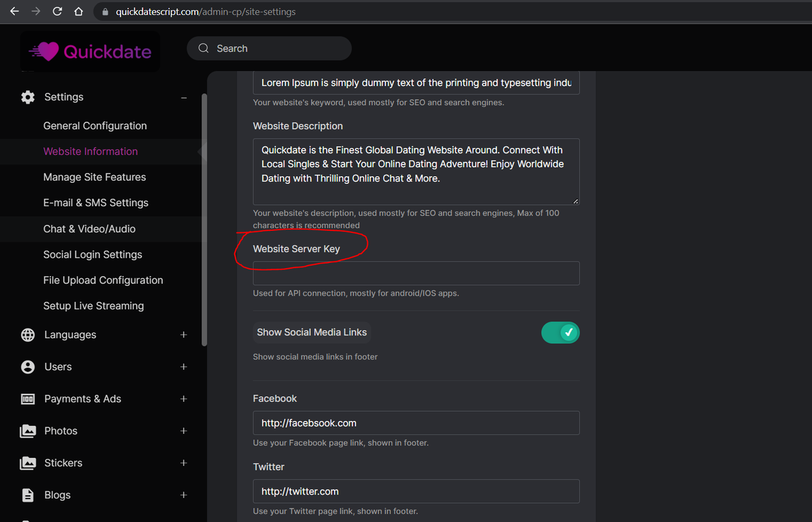Toggle Show Social Media Links switch
Screen dimensions: 812x522
click(x=560, y=333)
